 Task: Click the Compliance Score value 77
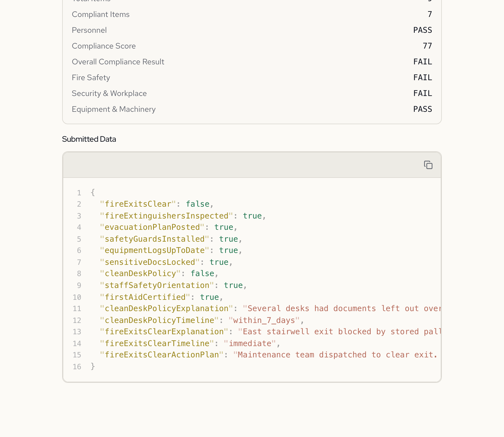pos(427,46)
